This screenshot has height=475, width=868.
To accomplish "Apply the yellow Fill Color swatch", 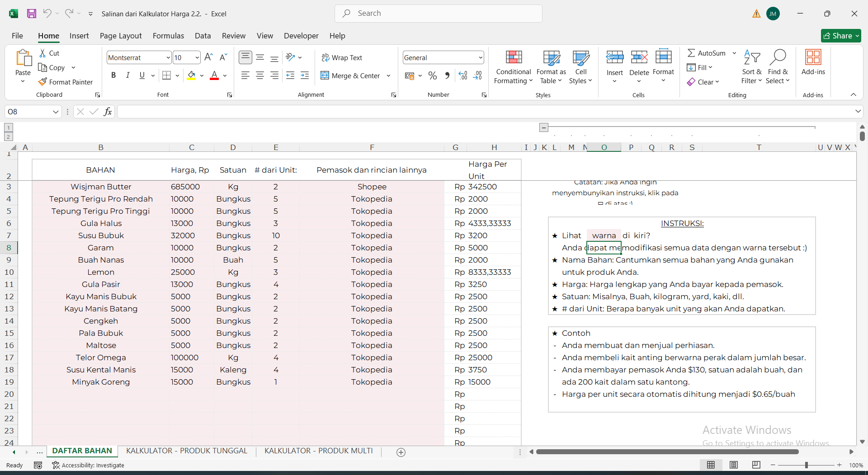I will (191, 75).
